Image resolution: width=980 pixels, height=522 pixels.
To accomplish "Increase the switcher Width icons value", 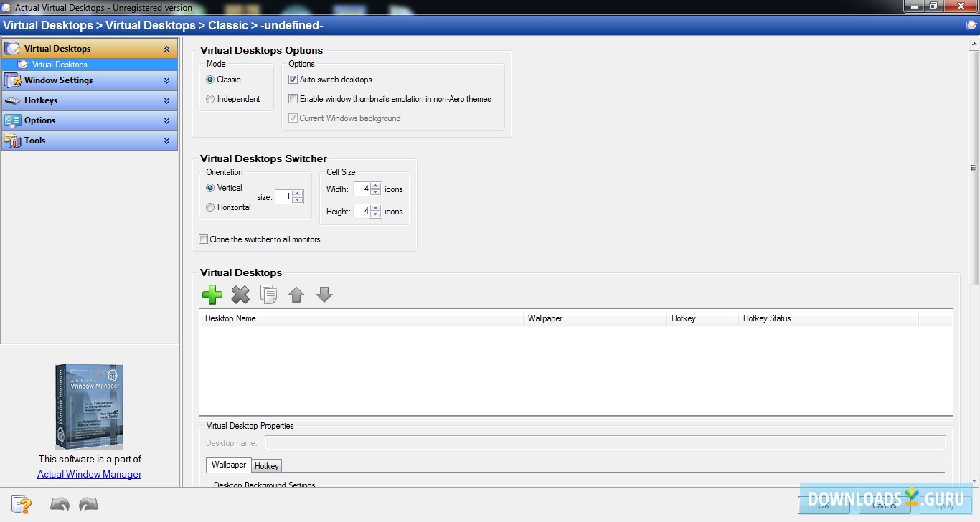I will [x=375, y=185].
